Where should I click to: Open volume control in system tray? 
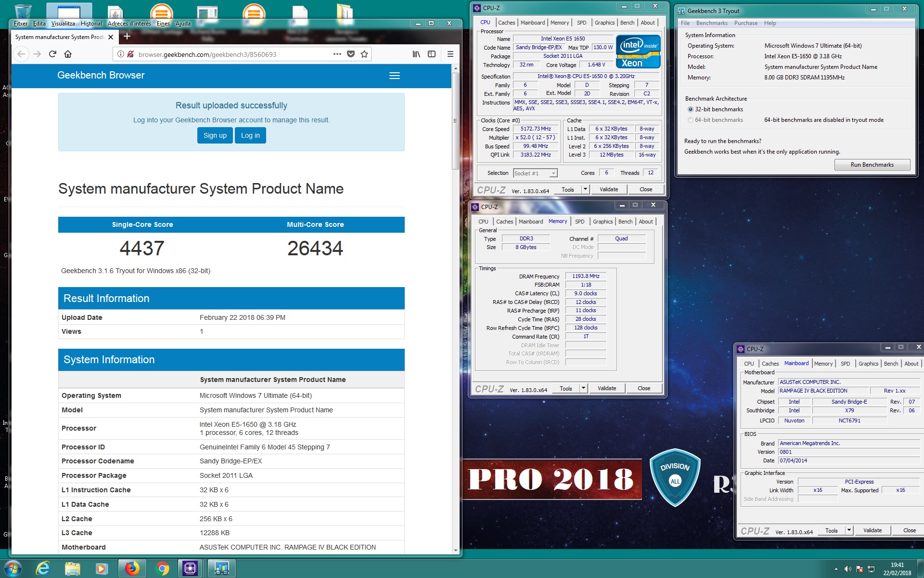(x=848, y=569)
